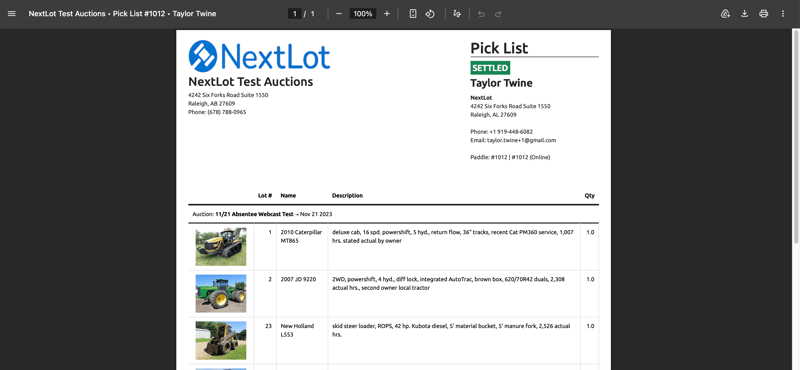Zoom in with the plus button

click(x=387, y=14)
